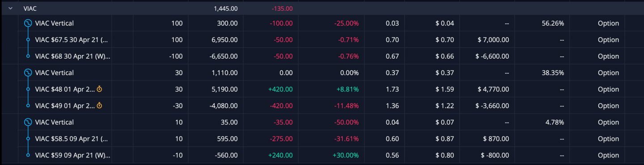This screenshot has width=644, height=165.
Task: Click strategy icon of first VIAC Vertical
Action: click(x=28, y=23)
